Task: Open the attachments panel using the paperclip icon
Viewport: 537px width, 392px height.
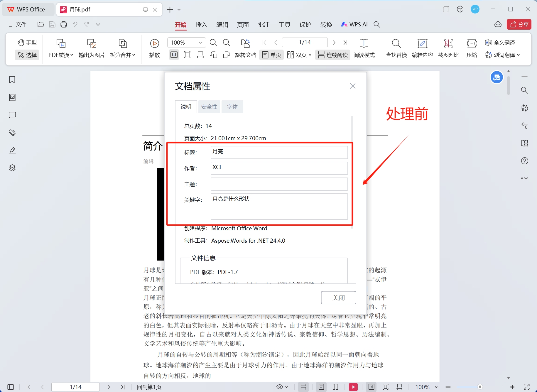Action: coord(12,133)
